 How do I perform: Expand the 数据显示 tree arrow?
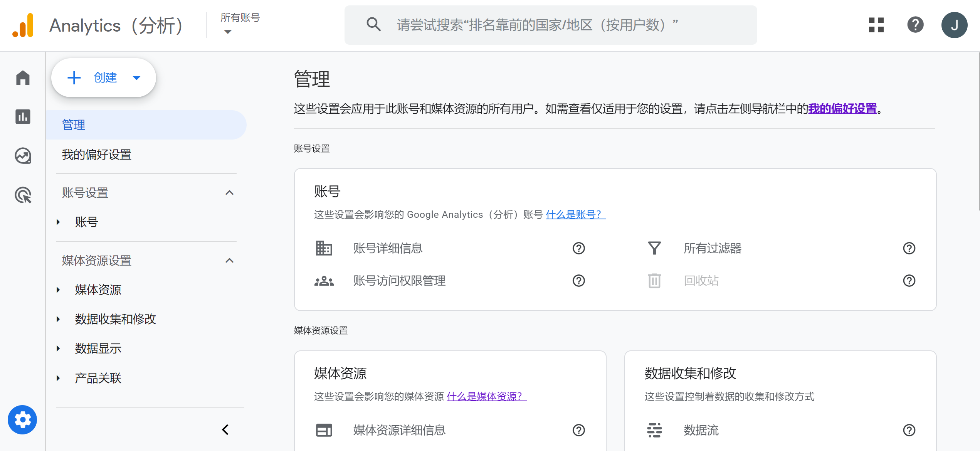[58, 348]
